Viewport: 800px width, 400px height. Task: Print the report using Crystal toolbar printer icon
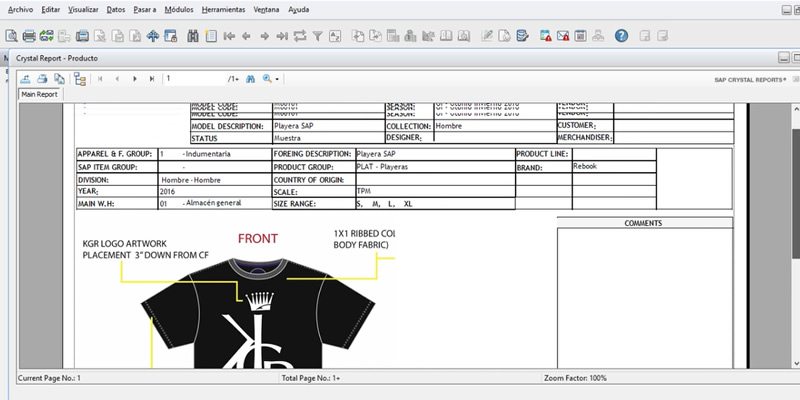pos(43,78)
